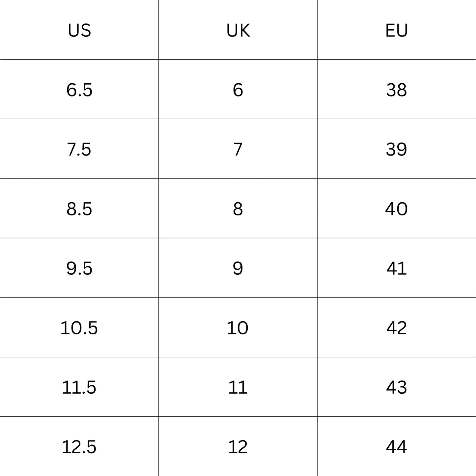Viewport: 476px width, 476px height.
Task: Click the US 9.5 cell
Action: (79, 268)
